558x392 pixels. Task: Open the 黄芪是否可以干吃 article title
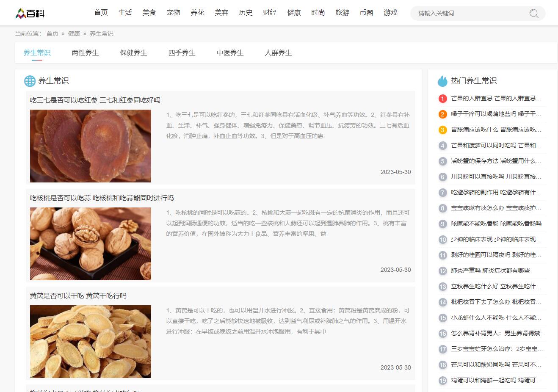pos(78,296)
